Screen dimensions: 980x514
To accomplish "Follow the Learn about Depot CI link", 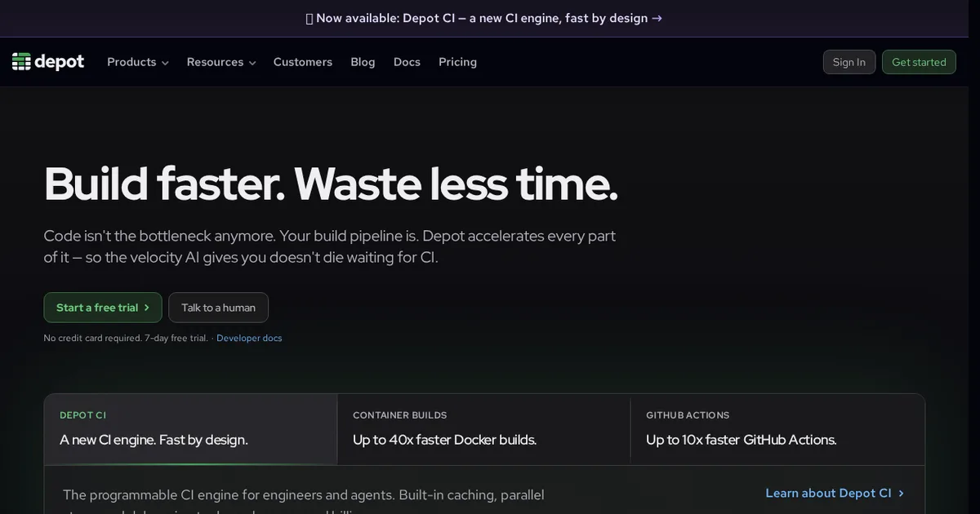I will (835, 493).
